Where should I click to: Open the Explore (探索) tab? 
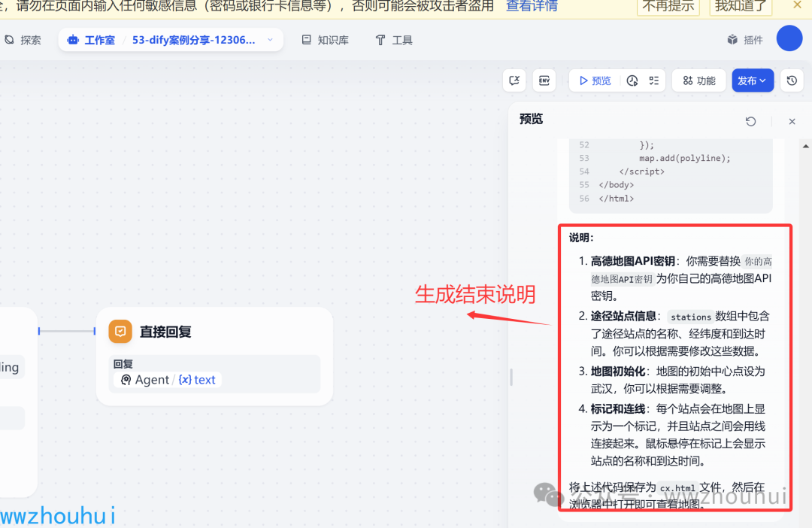click(23, 40)
